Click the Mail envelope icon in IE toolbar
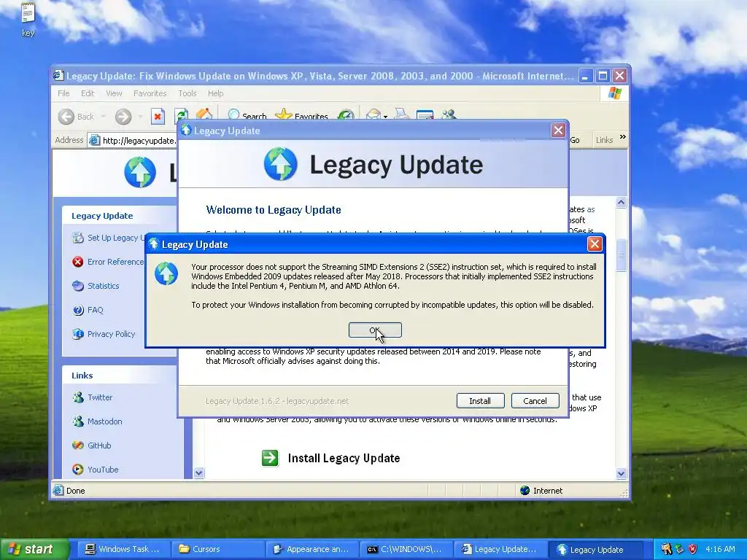 pos(373,115)
